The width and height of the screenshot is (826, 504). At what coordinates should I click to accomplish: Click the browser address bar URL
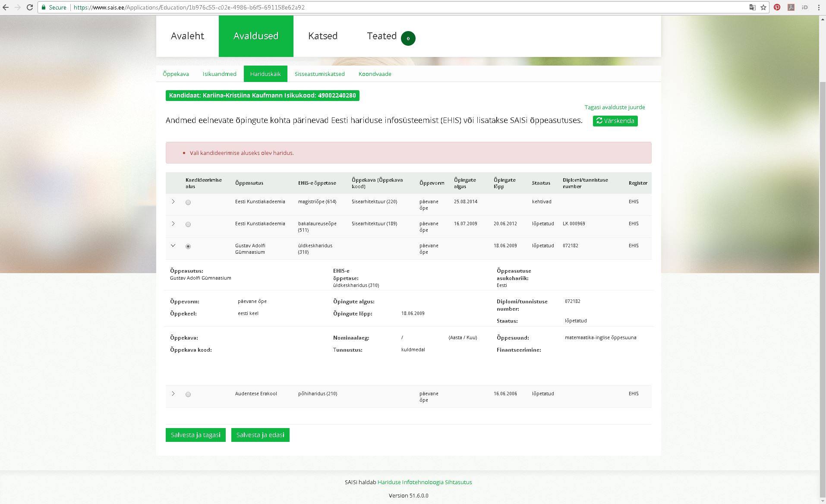[x=189, y=7]
